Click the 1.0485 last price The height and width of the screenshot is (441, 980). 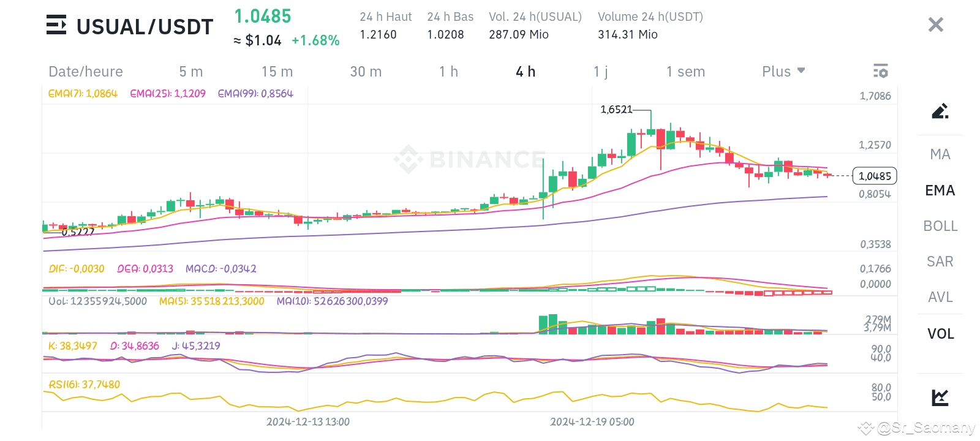pos(263,17)
